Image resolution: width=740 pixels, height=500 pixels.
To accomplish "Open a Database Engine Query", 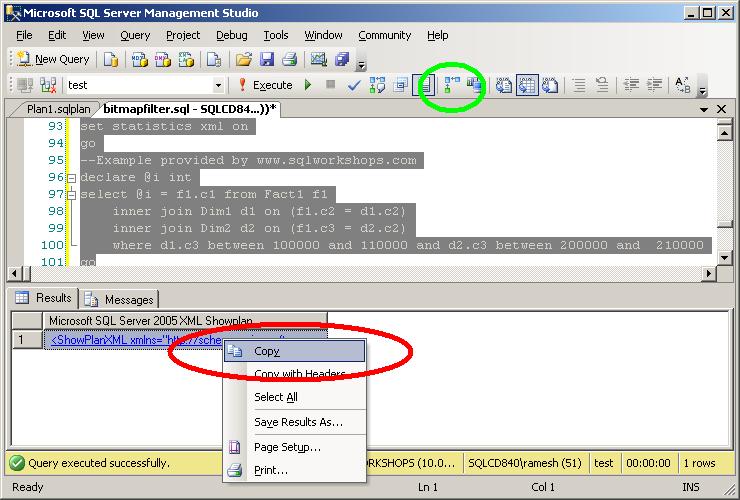I will pos(111,59).
